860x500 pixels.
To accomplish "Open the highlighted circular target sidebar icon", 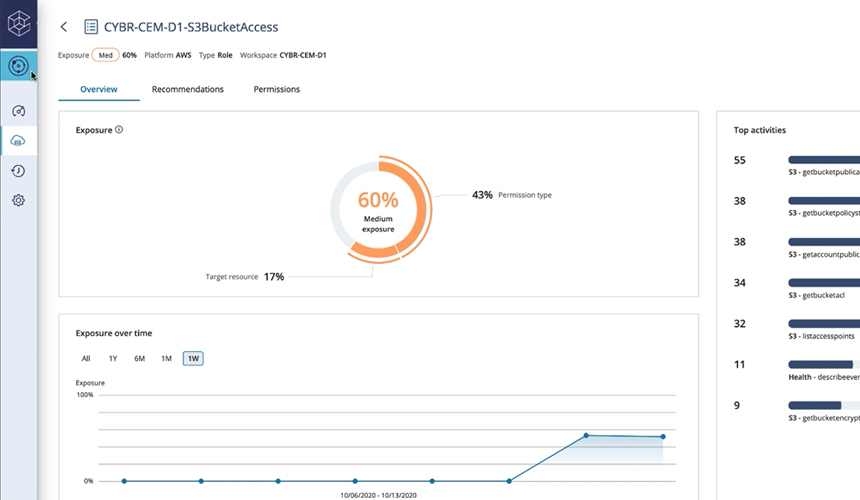I will [x=18, y=66].
